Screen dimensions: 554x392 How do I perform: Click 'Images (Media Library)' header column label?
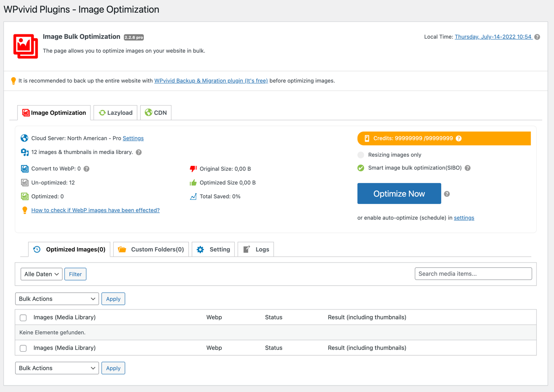coord(65,317)
